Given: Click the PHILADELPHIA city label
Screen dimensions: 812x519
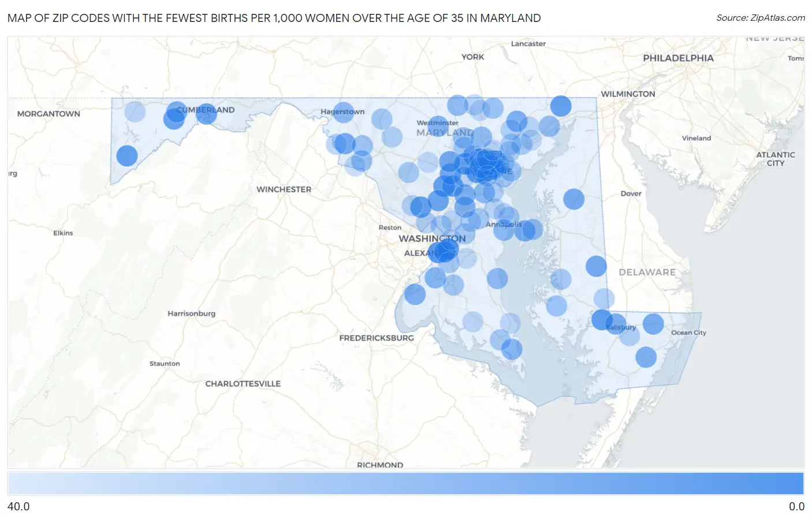Looking at the screenshot, I should 678,58.
